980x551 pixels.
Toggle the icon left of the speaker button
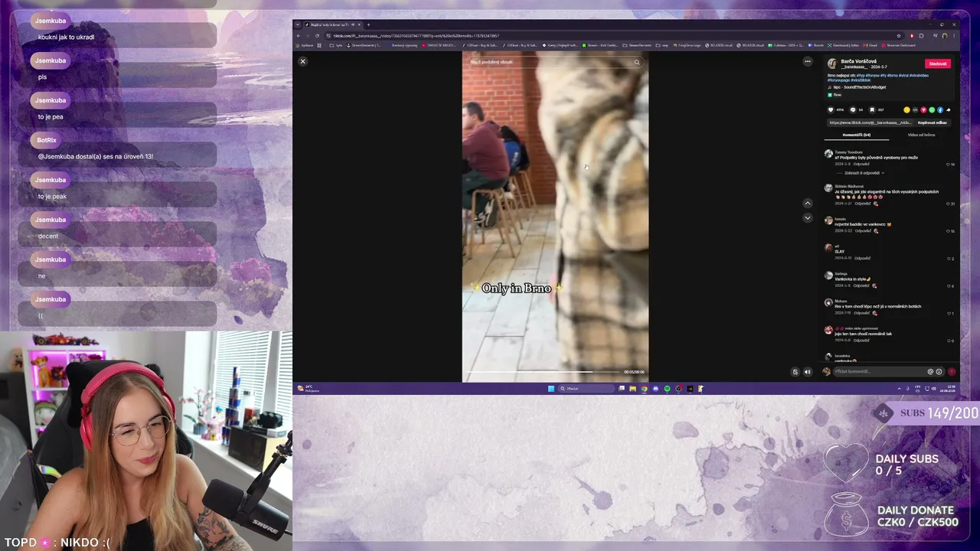pyautogui.click(x=795, y=372)
